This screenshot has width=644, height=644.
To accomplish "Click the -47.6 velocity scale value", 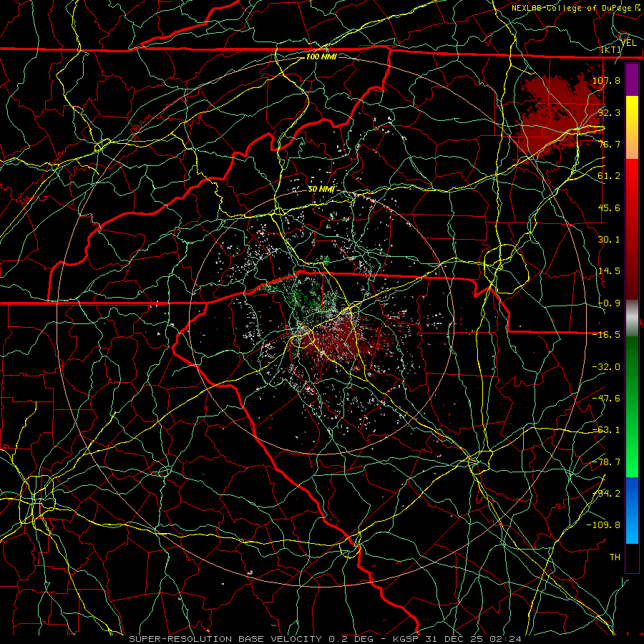I will pyautogui.click(x=606, y=399).
